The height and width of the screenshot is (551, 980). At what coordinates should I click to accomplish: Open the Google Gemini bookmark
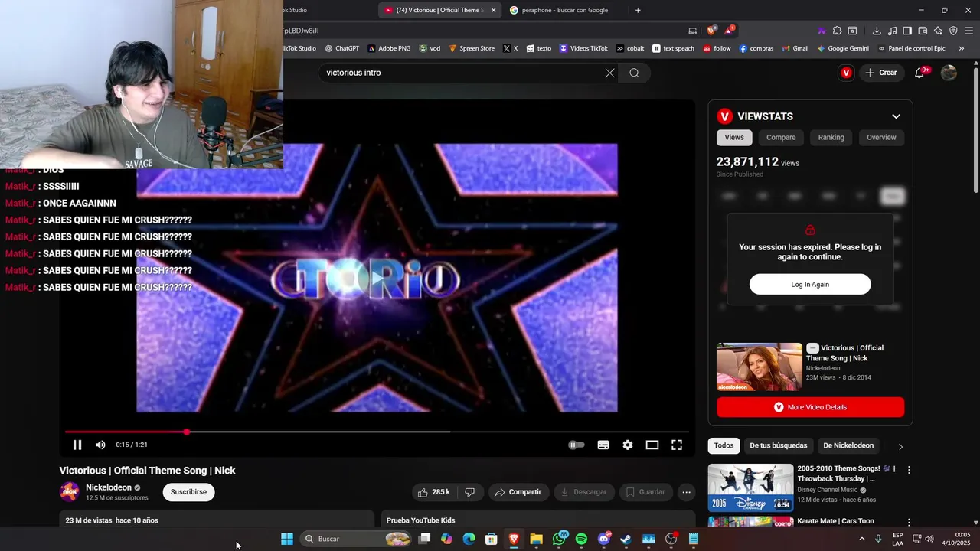[843, 48]
